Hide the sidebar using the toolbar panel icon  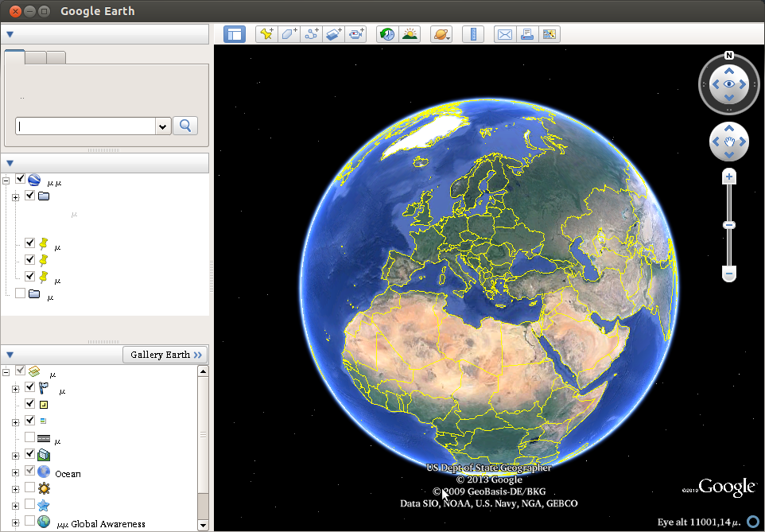235,34
